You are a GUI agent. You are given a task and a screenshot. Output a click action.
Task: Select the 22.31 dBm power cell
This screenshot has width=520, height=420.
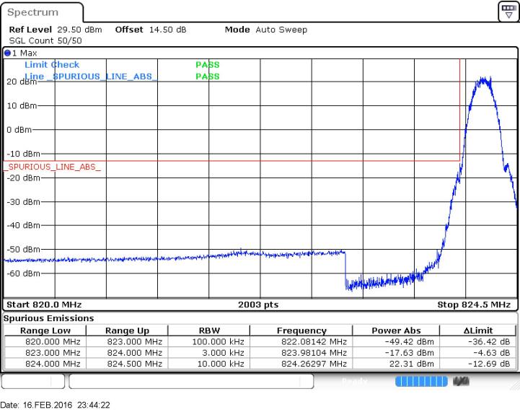coord(396,364)
